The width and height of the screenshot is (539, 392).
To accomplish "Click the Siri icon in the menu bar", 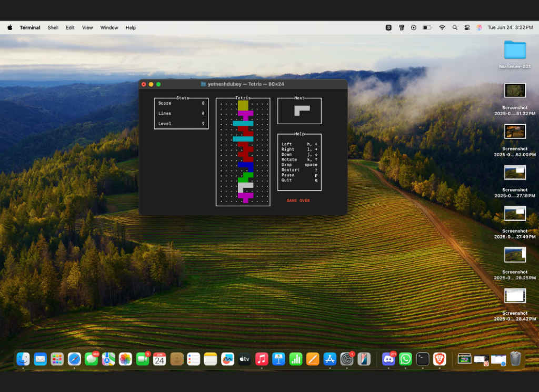I will 479,27.
